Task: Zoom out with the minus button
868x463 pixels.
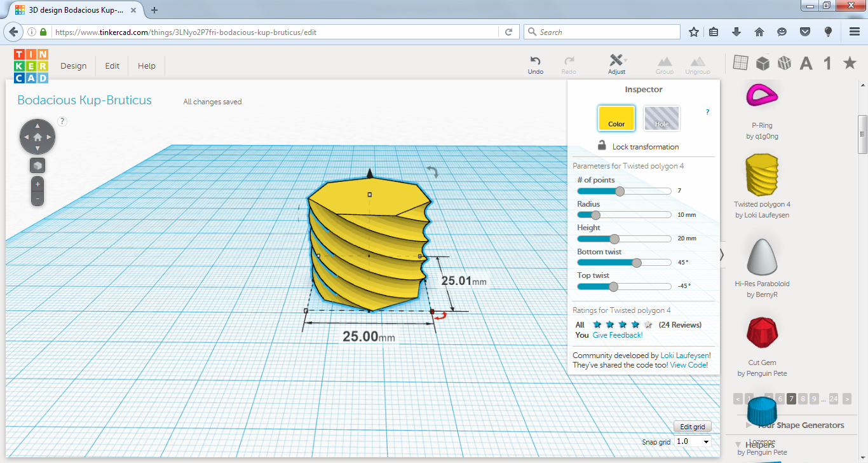Action: tap(37, 198)
